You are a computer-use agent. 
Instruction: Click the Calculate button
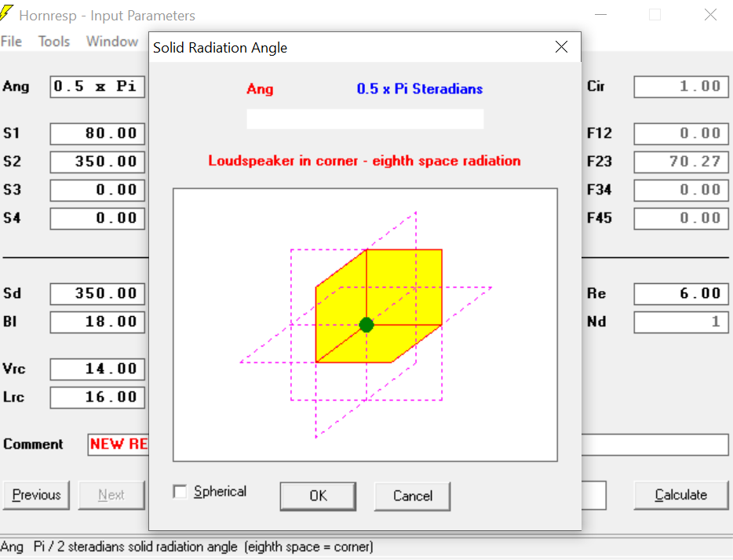680,495
